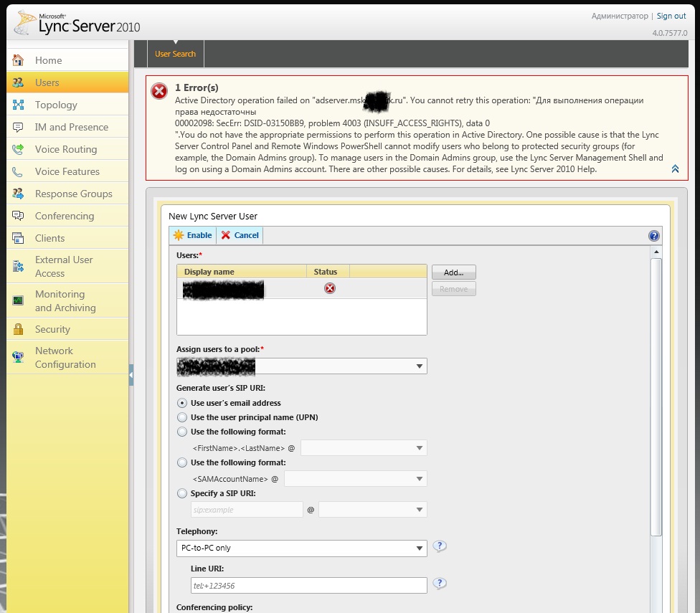Click the Add... button for users
Viewport: 700px width, 613px height.
(453, 272)
